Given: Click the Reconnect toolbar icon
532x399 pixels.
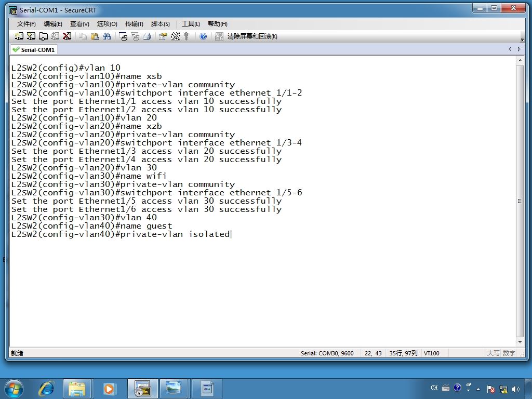Looking at the screenshot, I should [x=55, y=36].
